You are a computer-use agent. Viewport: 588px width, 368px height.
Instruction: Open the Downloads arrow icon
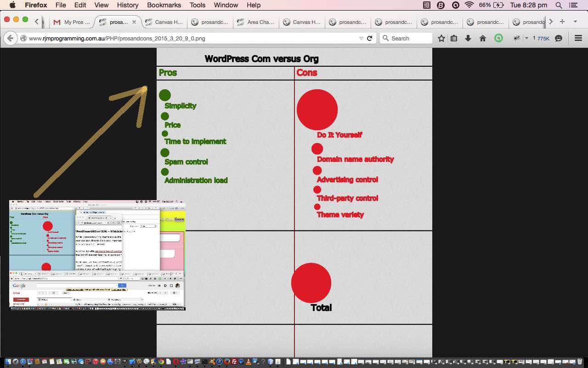(x=468, y=38)
